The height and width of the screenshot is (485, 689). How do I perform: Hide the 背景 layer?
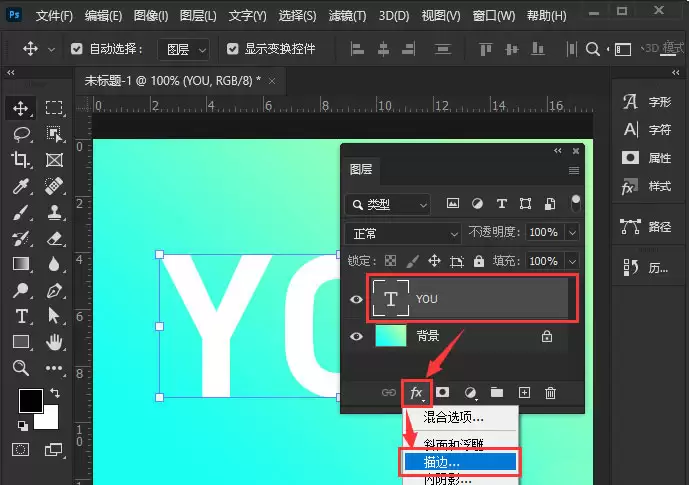pyautogui.click(x=356, y=337)
